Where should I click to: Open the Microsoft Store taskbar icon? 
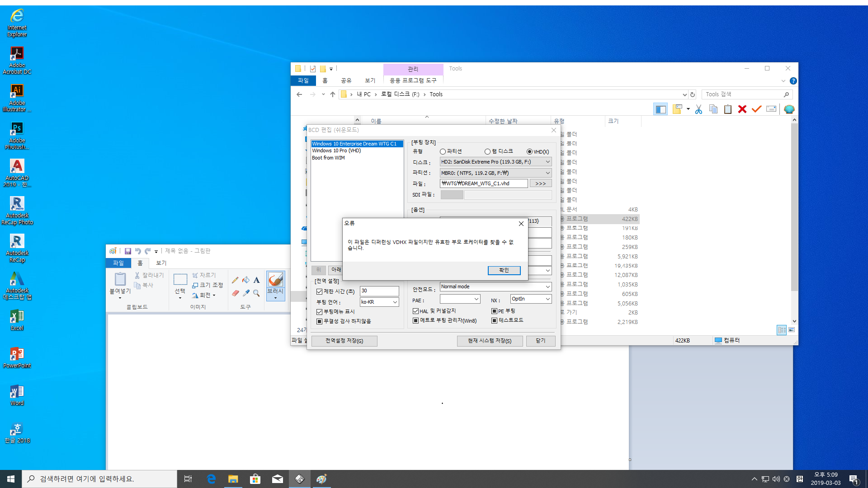[x=255, y=479]
